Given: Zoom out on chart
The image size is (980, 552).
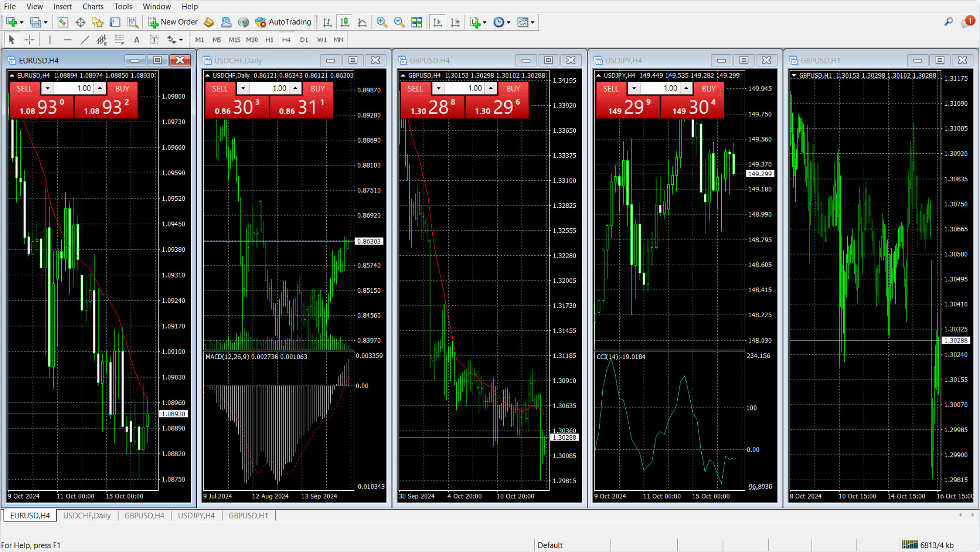Looking at the screenshot, I should tap(399, 22).
